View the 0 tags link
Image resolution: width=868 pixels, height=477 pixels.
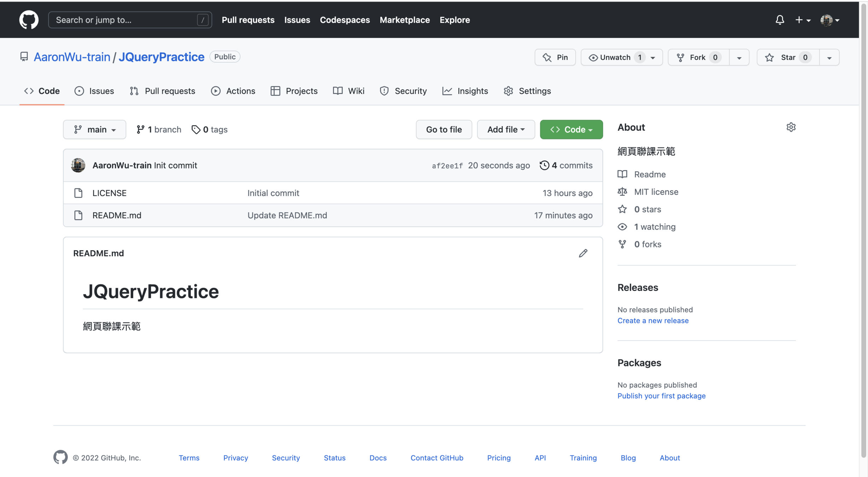(209, 129)
